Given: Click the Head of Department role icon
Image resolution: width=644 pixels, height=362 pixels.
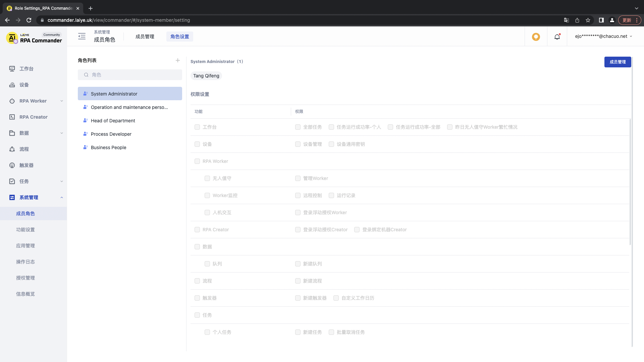Looking at the screenshot, I should point(86,120).
